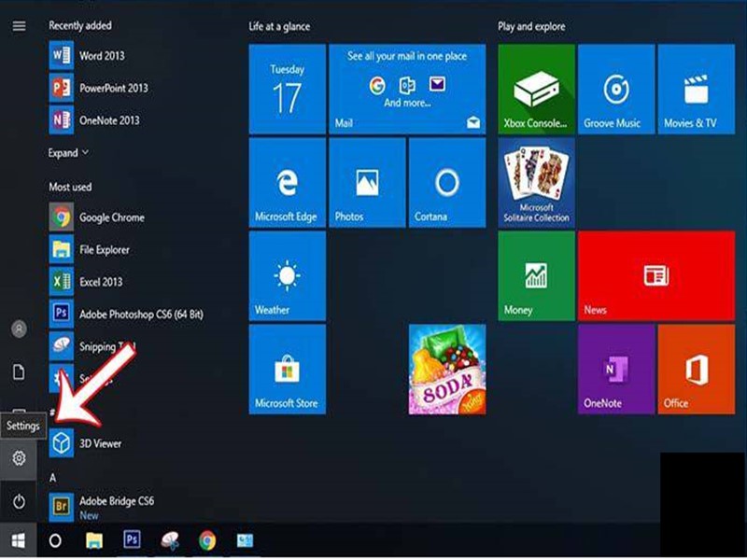Click the Power button icon
747x560 pixels.
point(19,501)
